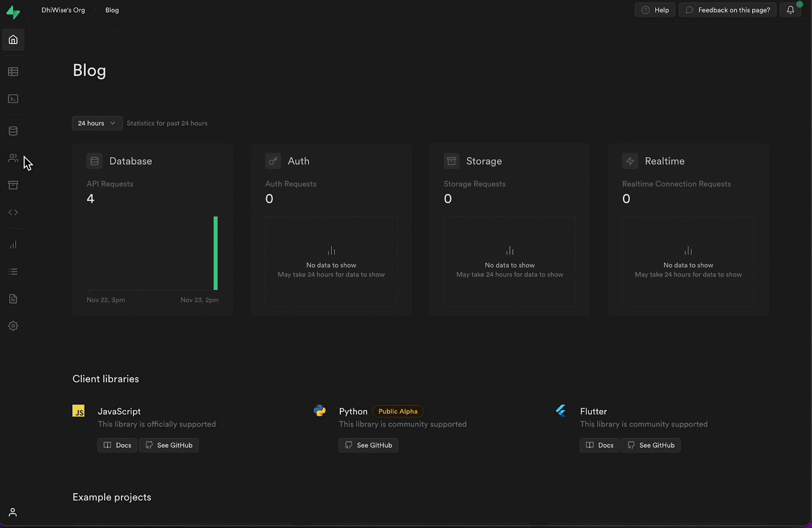Return to Home via sidebar house icon
812x528 pixels.
pyautogui.click(x=13, y=40)
